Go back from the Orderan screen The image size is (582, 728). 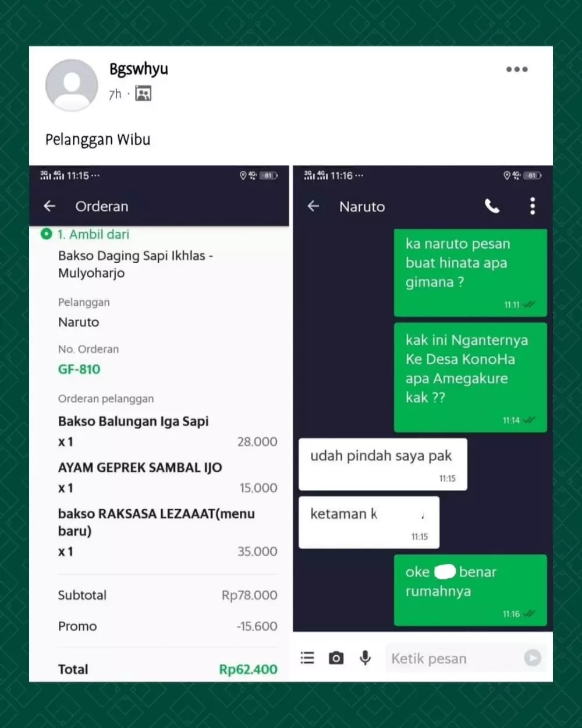(x=49, y=206)
